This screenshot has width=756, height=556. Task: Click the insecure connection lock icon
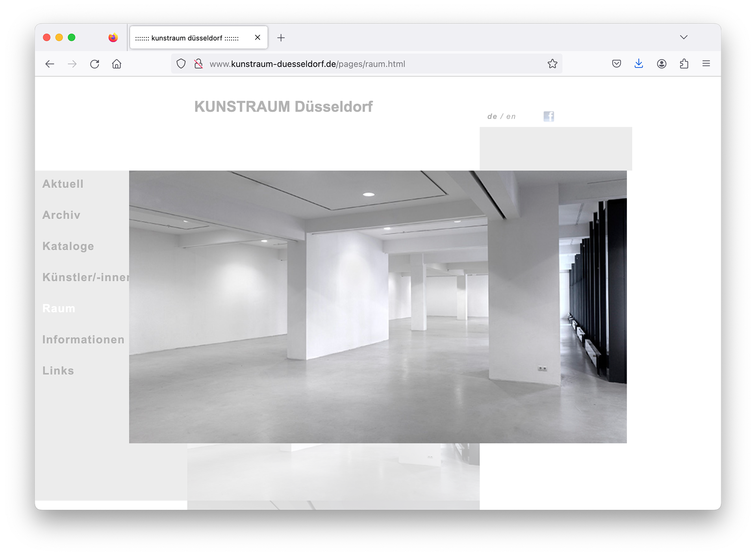coord(198,64)
